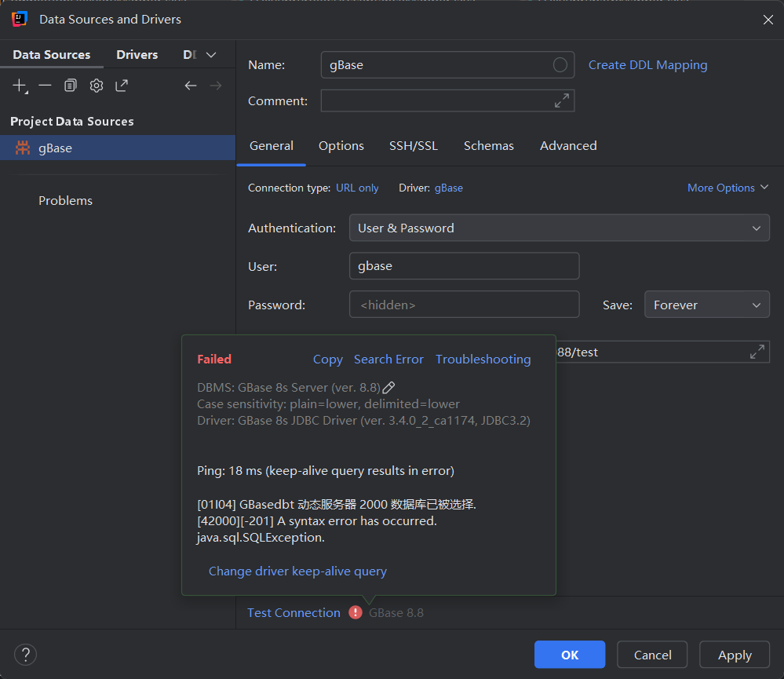Show hidden tabs with chevron dropdown
The image size is (784, 679).
coord(211,54)
